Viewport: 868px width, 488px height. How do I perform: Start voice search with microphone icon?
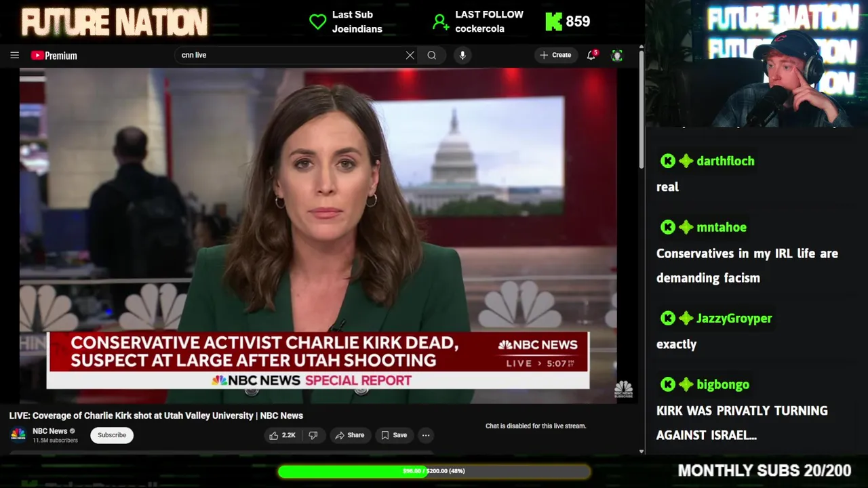[x=462, y=56]
